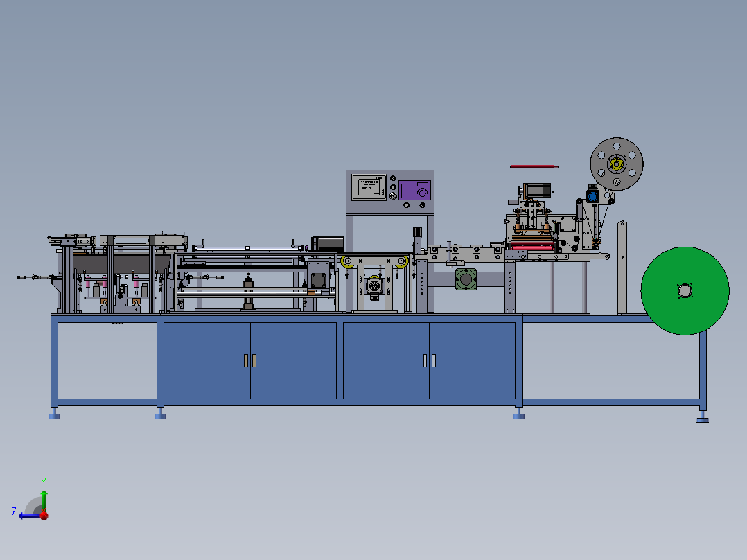
Task: Click the empty white panel on left frame
Action: [x=107, y=361]
